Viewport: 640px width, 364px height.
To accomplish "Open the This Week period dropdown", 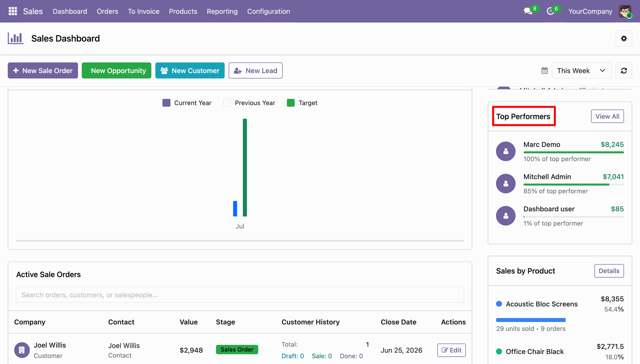I will pyautogui.click(x=581, y=71).
